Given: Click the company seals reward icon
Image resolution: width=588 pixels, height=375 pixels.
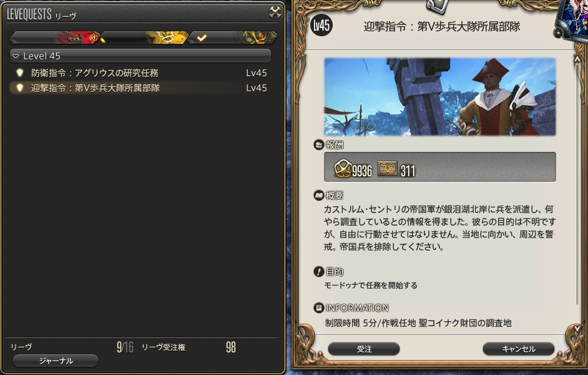Looking at the screenshot, I should pos(388,168).
